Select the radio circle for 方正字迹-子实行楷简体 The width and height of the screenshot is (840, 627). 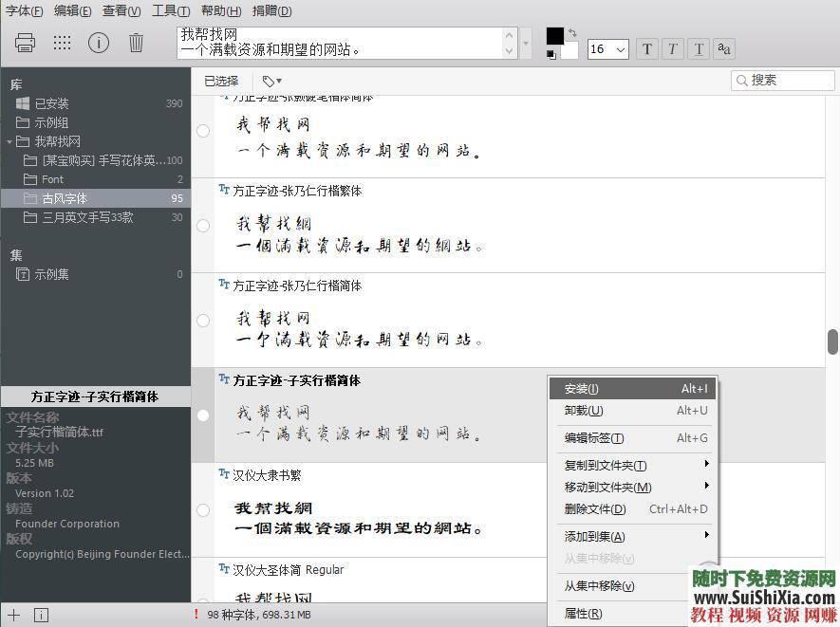[202, 415]
